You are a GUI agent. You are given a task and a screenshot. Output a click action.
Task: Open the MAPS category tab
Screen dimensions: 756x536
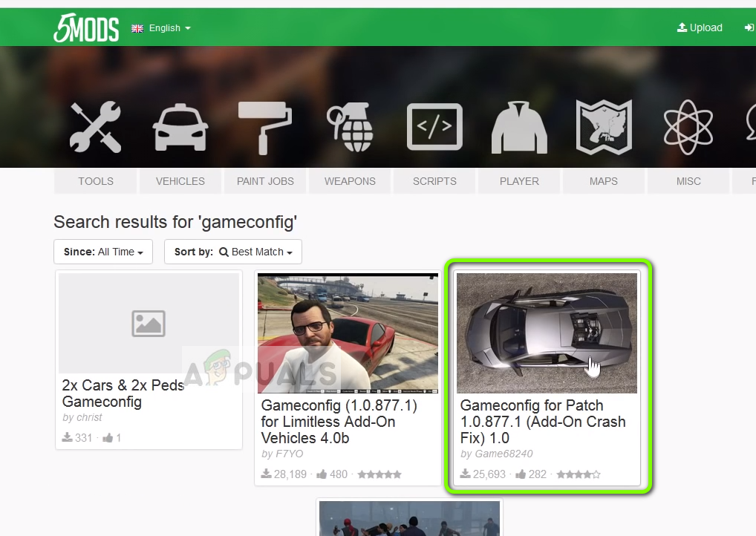[604, 181]
